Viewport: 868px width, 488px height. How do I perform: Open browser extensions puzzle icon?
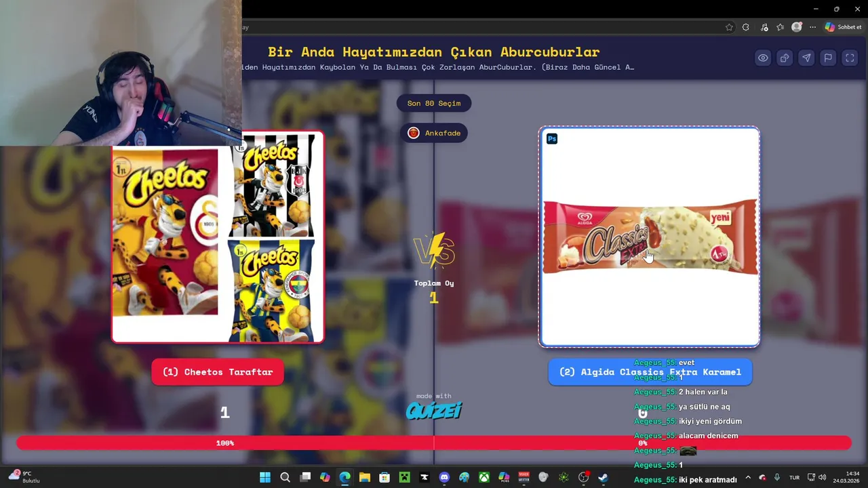pos(746,27)
